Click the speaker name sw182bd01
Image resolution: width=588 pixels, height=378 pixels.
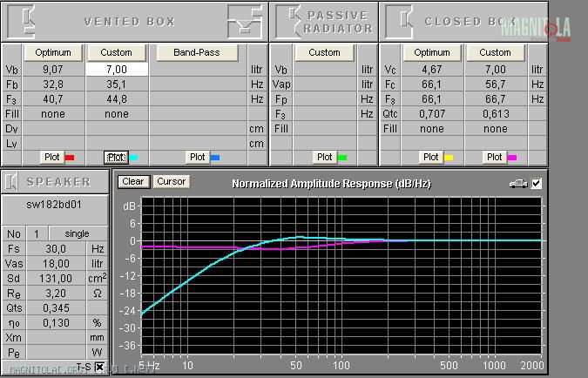(54, 205)
